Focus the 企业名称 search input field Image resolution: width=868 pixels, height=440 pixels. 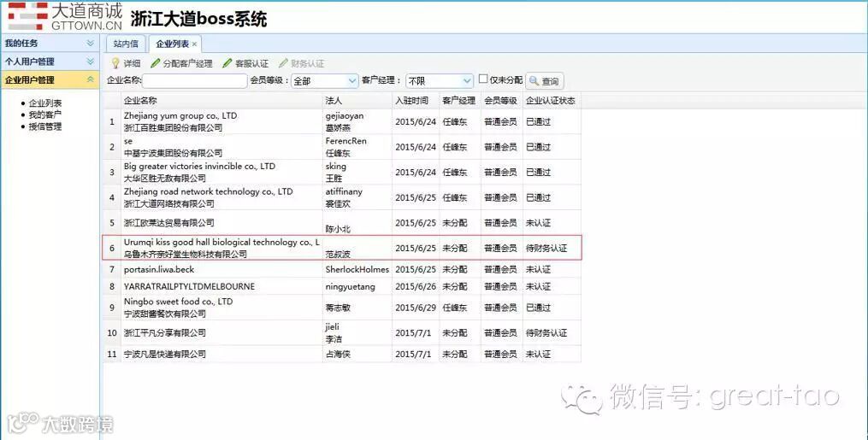point(194,80)
